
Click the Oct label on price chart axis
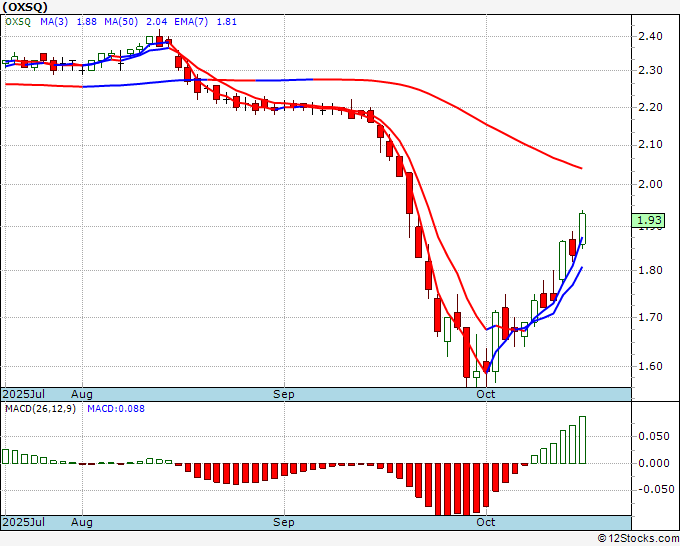click(486, 394)
